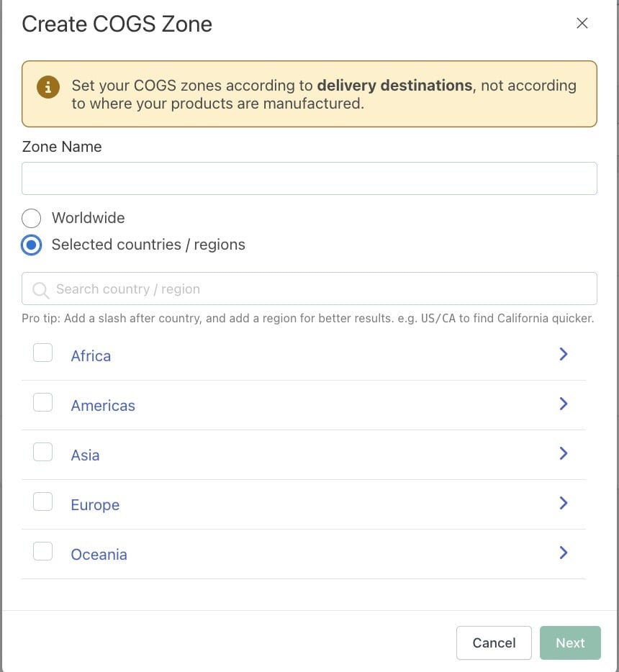Screen dimensions: 619x672
Task: Check the Europe checkbox
Action: pyautogui.click(x=43, y=502)
